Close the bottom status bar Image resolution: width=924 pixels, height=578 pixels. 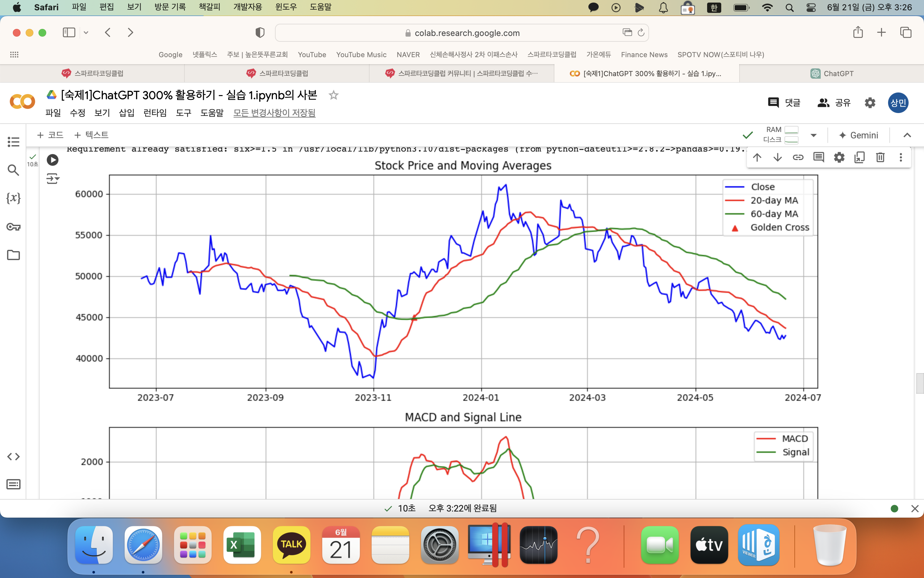pyautogui.click(x=915, y=508)
